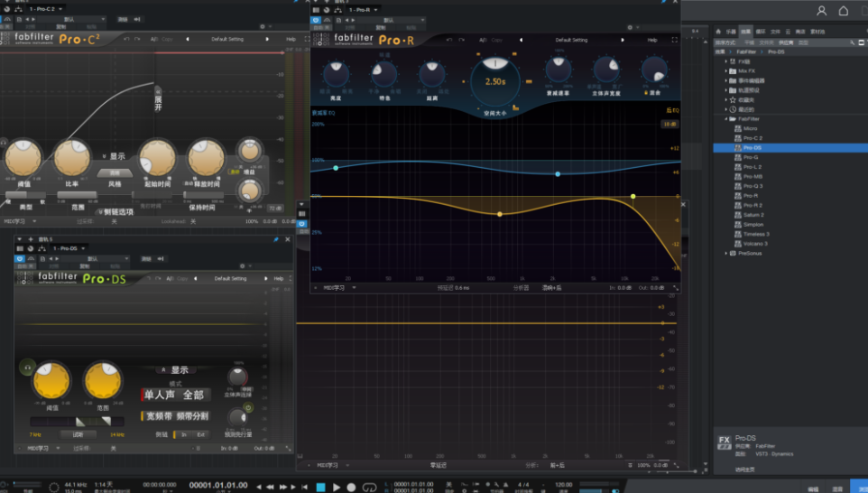Toggle the Pro-R plugin bypass power button

316,20
